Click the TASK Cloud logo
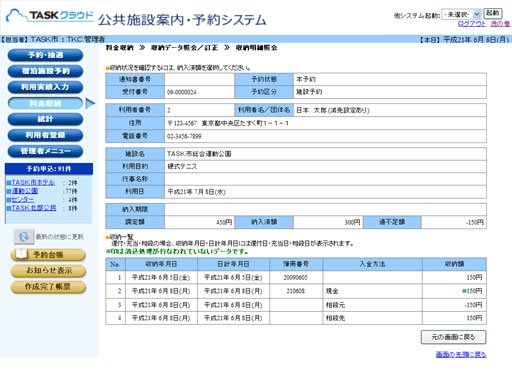 (x=50, y=16)
